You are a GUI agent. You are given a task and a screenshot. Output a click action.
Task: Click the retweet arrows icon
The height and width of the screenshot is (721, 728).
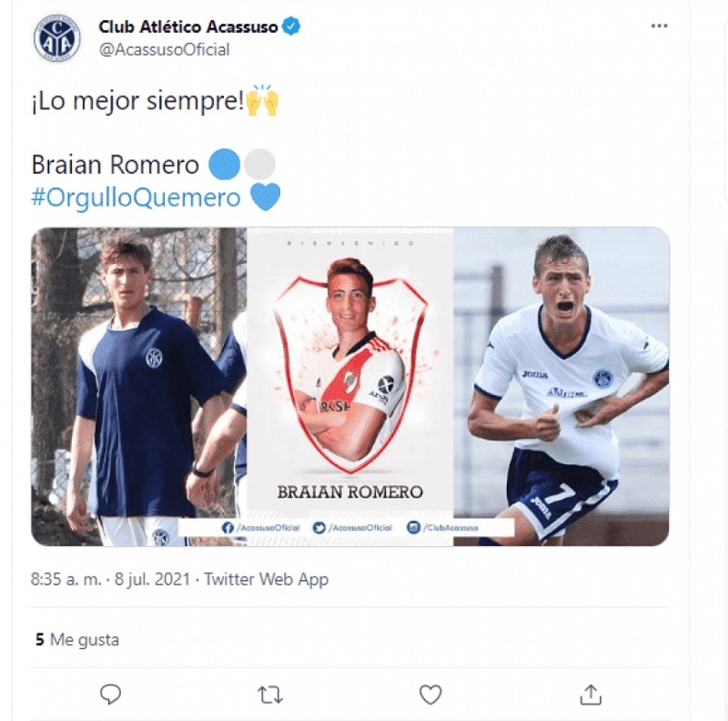tap(270, 695)
